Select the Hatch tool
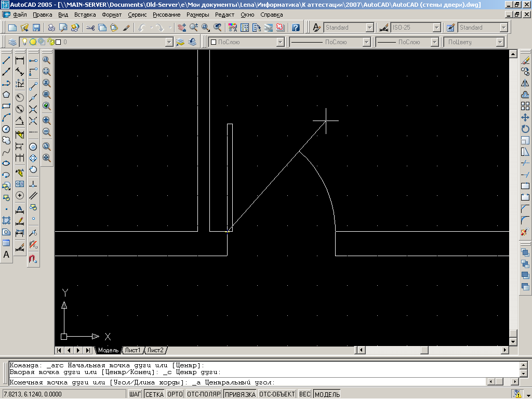Viewport: 532px width, 399px height. pyautogui.click(x=6, y=220)
